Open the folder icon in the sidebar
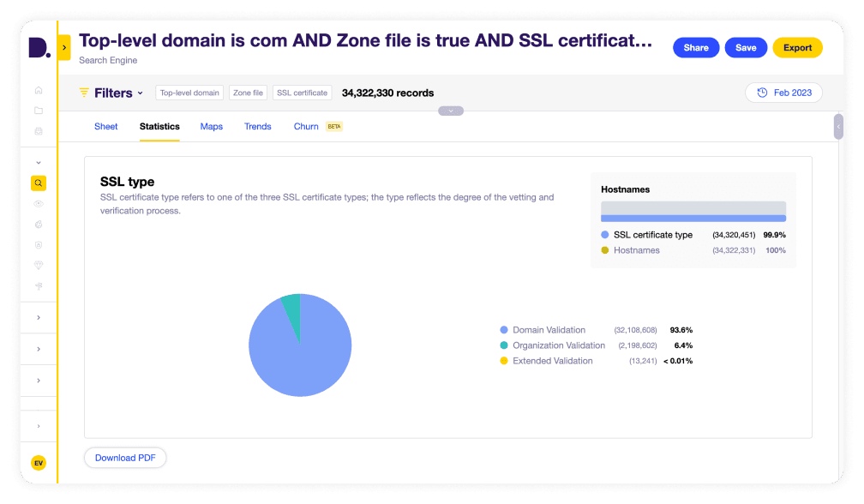Viewport: 864px width, 504px height. click(39, 111)
